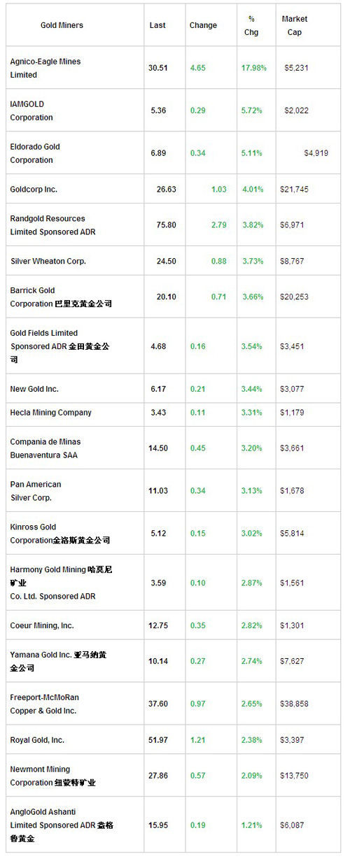Click IAMGOLD Corporation name

pyautogui.click(x=31, y=111)
